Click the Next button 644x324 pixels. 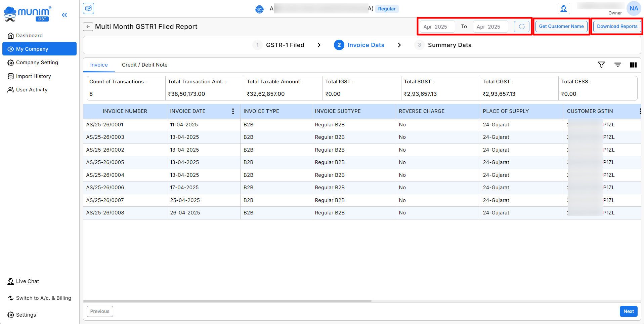628,311
